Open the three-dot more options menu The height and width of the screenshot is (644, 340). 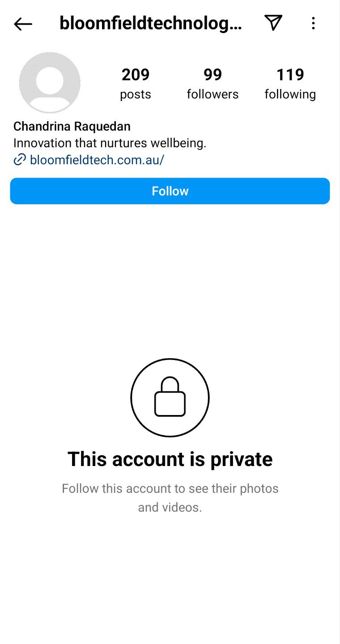point(313,23)
